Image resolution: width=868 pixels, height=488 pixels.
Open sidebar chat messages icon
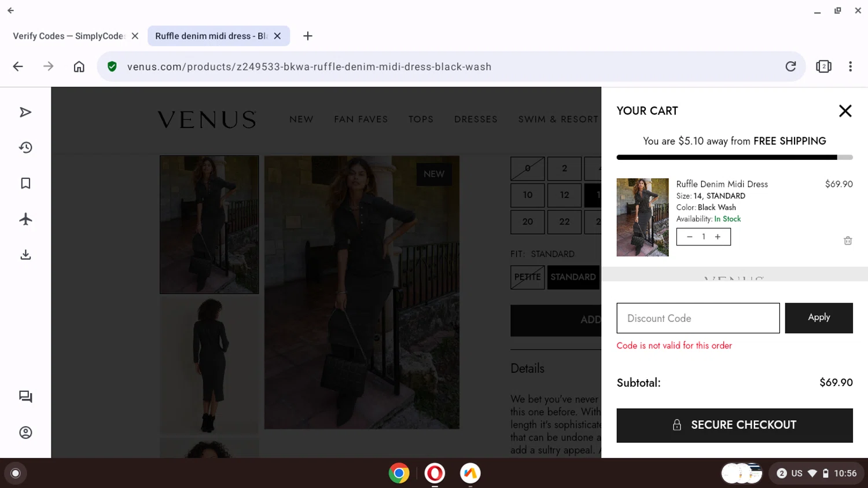click(x=25, y=397)
